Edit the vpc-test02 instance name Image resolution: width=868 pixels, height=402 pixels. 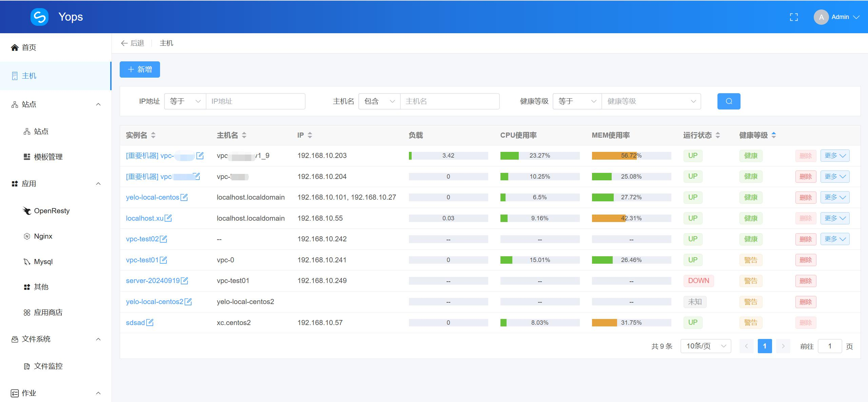(164, 239)
